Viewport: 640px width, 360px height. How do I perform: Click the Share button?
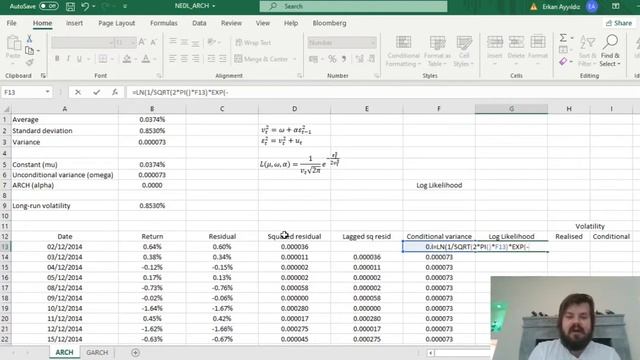(619, 23)
